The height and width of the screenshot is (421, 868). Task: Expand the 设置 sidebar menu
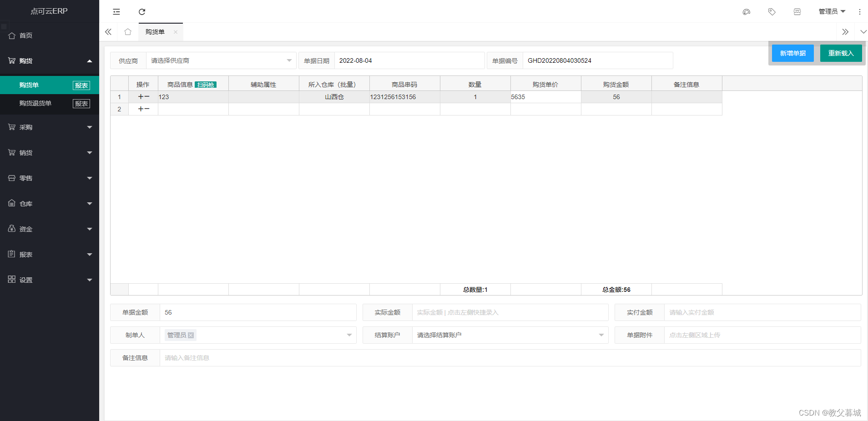tap(50, 280)
